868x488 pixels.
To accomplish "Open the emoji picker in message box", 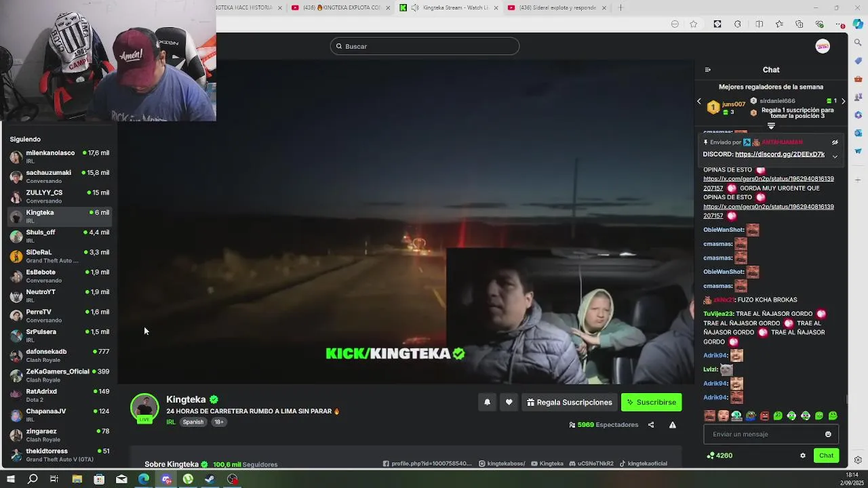I will [828, 434].
